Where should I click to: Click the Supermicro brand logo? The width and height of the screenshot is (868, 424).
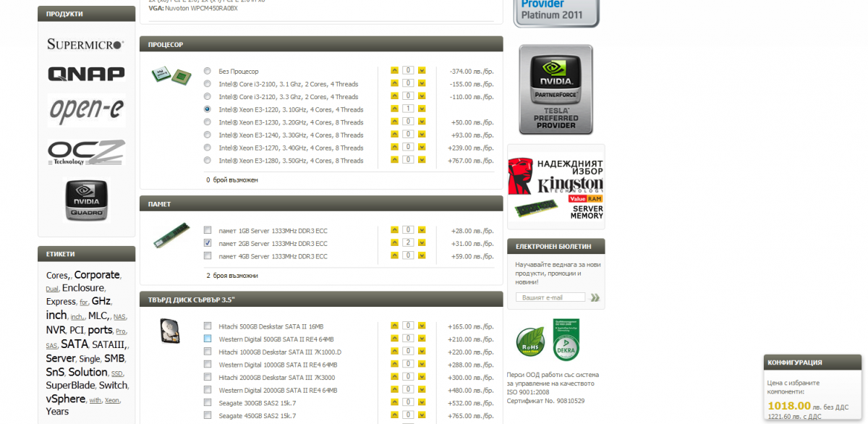point(85,44)
